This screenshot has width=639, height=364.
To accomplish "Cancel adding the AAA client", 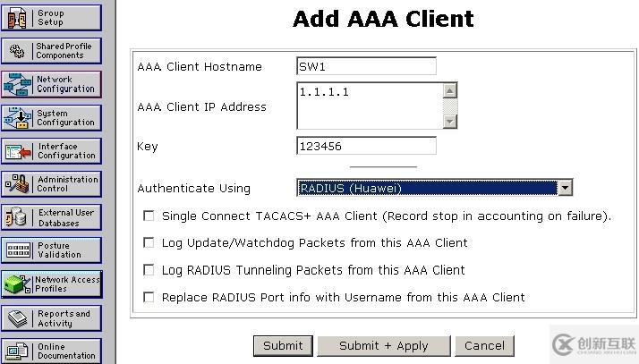I will [x=484, y=345].
